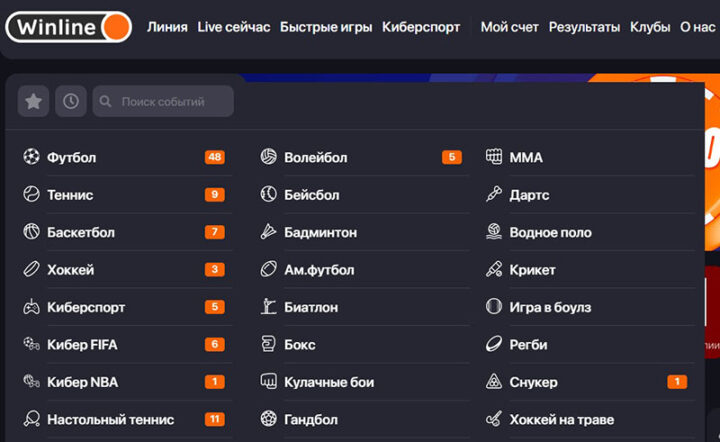The height and width of the screenshot is (442, 720).
Task: Open Live сейчас in top navigation
Action: [234, 27]
